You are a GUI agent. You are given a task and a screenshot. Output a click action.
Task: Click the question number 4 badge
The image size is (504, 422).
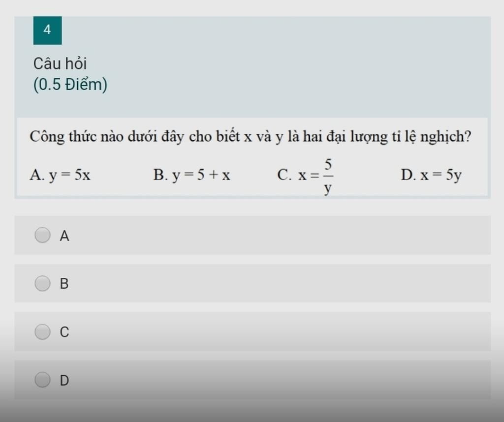(47, 30)
